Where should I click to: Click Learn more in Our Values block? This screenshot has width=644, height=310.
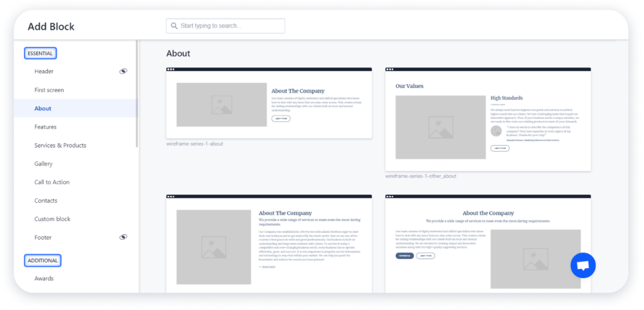tap(500, 148)
